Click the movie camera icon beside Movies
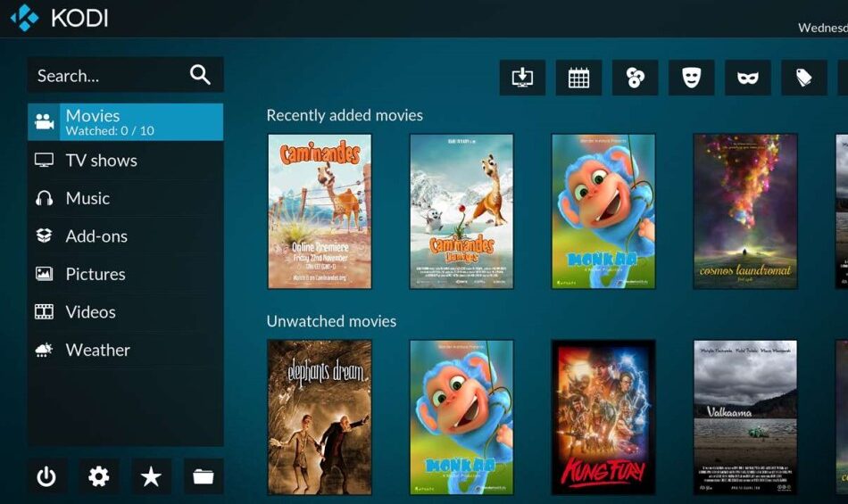 pos(44,122)
